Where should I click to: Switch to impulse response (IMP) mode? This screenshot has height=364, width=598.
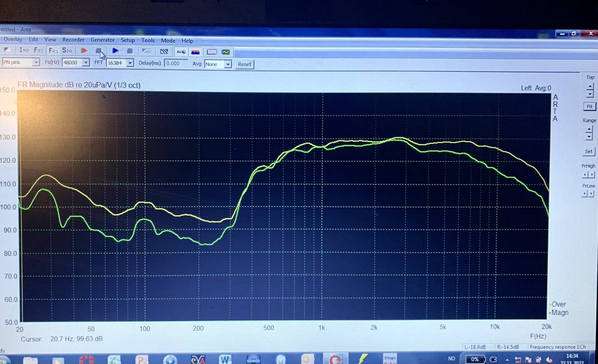point(24,50)
